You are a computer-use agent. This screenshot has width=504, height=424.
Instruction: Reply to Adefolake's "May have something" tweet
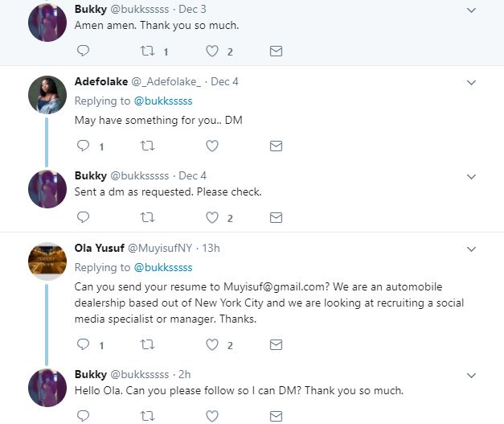[83, 146]
